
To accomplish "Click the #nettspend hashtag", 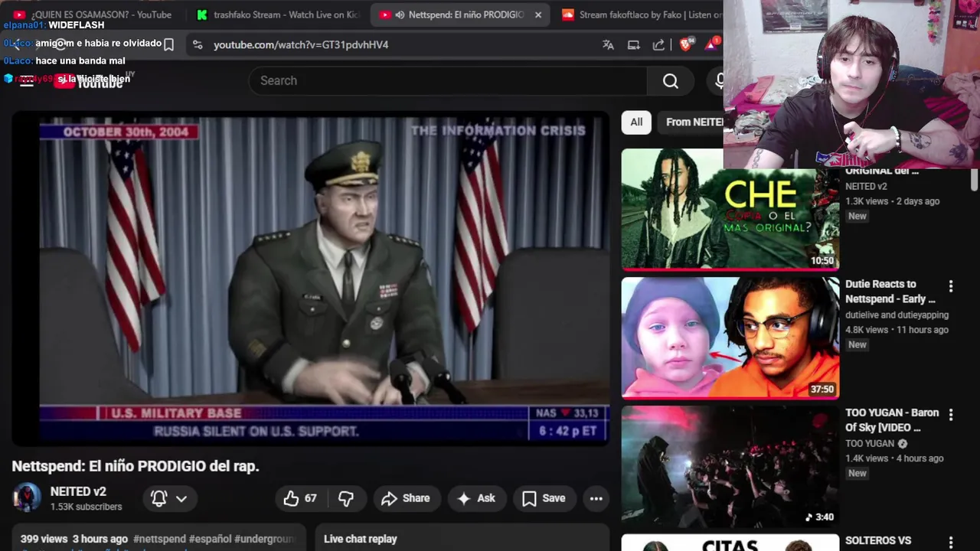I will coord(159,539).
